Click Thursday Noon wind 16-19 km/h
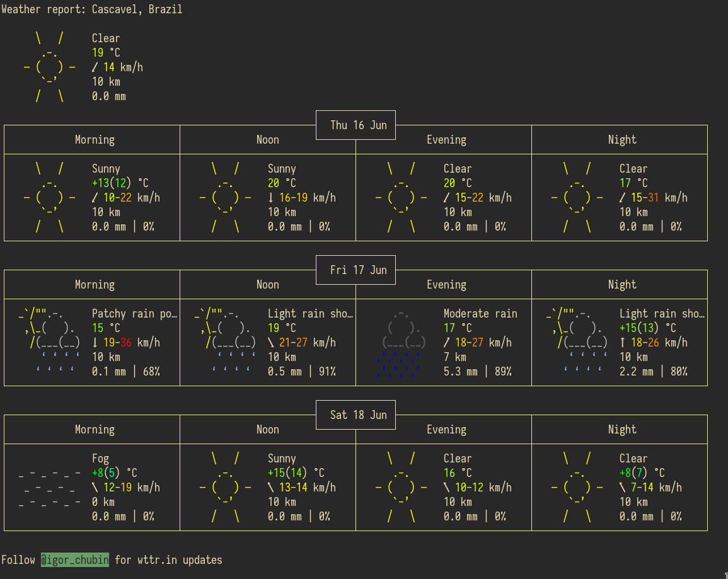Screen dimensions: 728x579 pyautogui.click(x=302, y=198)
